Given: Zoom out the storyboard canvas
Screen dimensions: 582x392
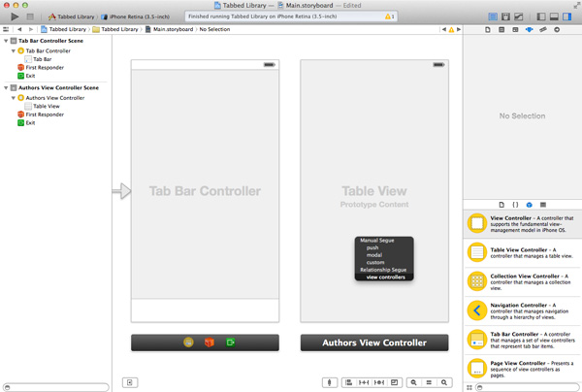Looking at the screenshot, I should click(413, 382).
